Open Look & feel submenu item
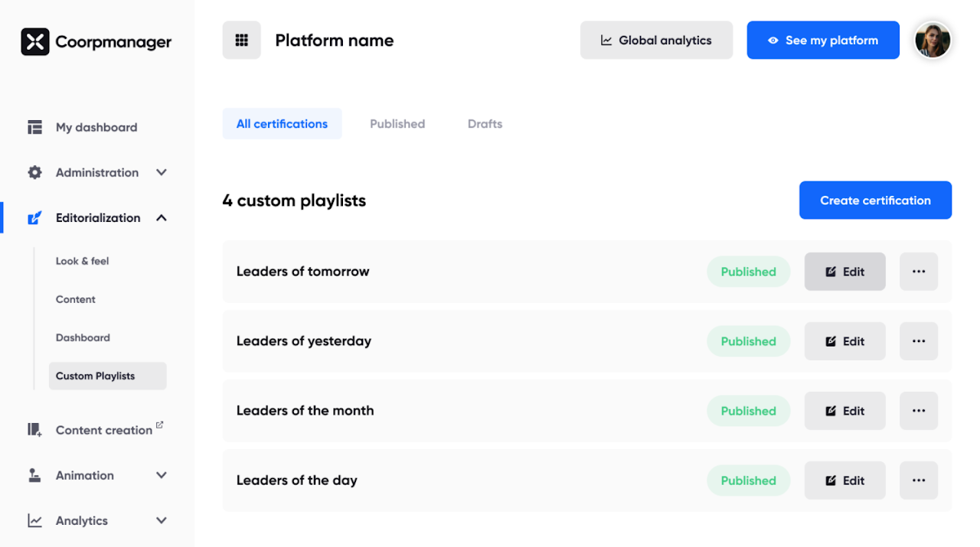The height and width of the screenshot is (547, 980). [x=83, y=261]
